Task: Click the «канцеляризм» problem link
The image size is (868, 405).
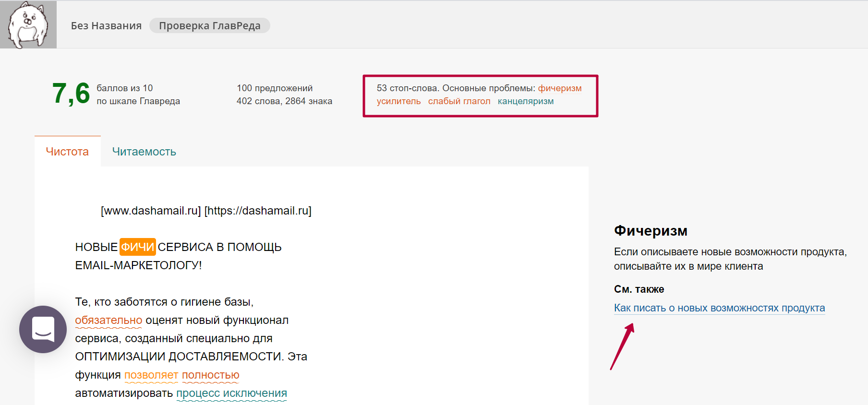Action: pos(526,101)
